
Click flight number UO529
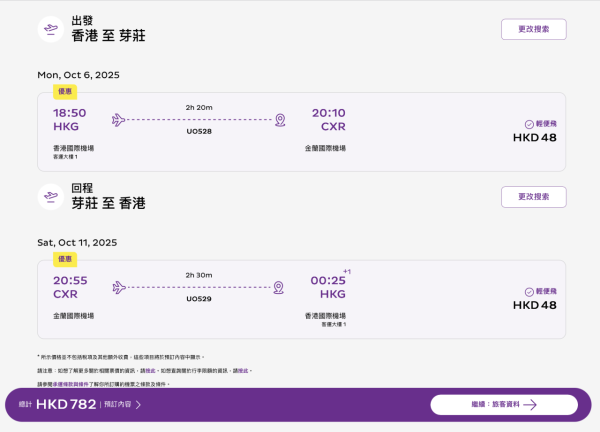(x=199, y=299)
